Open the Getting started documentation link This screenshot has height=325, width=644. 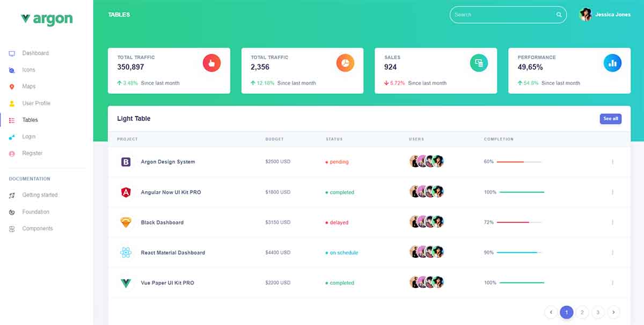tap(41, 195)
